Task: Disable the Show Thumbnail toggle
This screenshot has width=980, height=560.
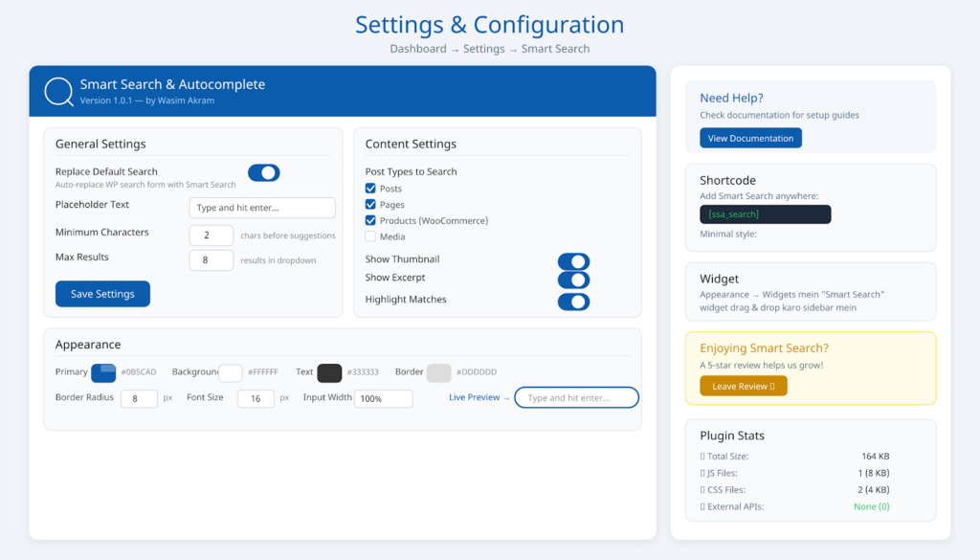Action: [x=574, y=259]
